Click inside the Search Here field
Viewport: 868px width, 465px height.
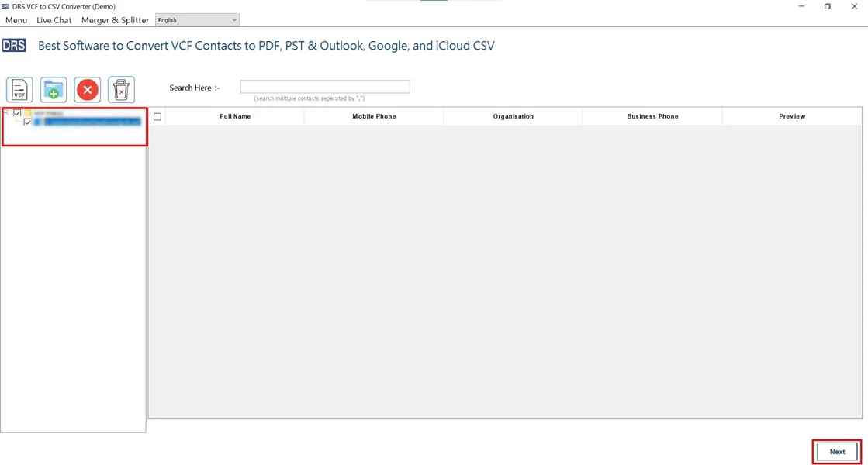coord(324,85)
